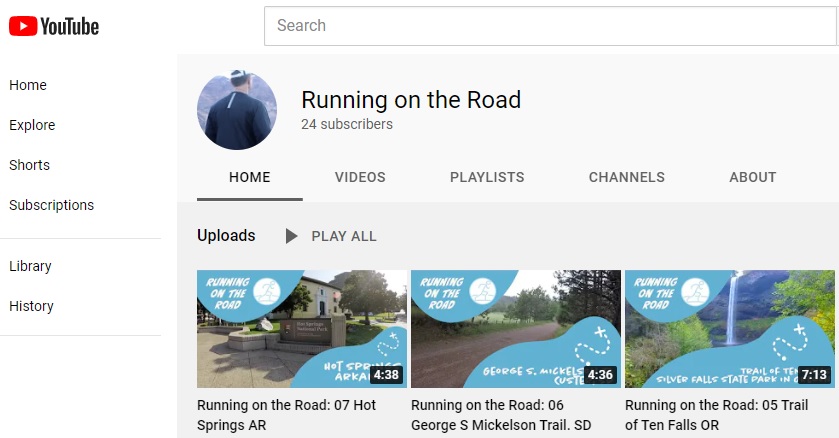The height and width of the screenshot is (438, 839).
Task: Open the Hot Springs Arkansas video thumbnail
Action: tap(302, 328)
